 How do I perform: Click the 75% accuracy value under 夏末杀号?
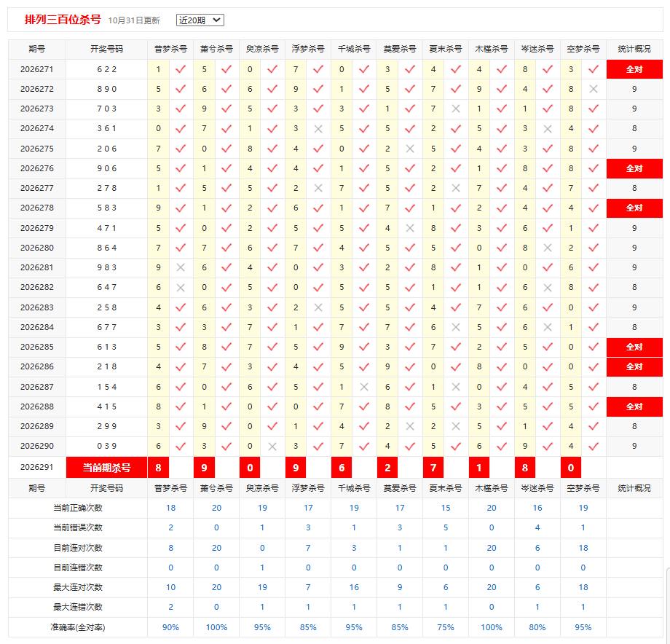pos(446,627)
